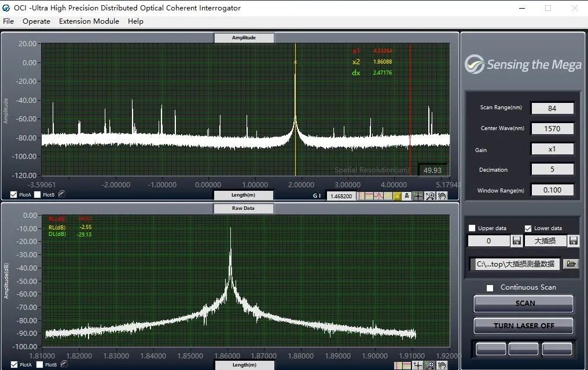Open the Help menu

pos(135,21)
